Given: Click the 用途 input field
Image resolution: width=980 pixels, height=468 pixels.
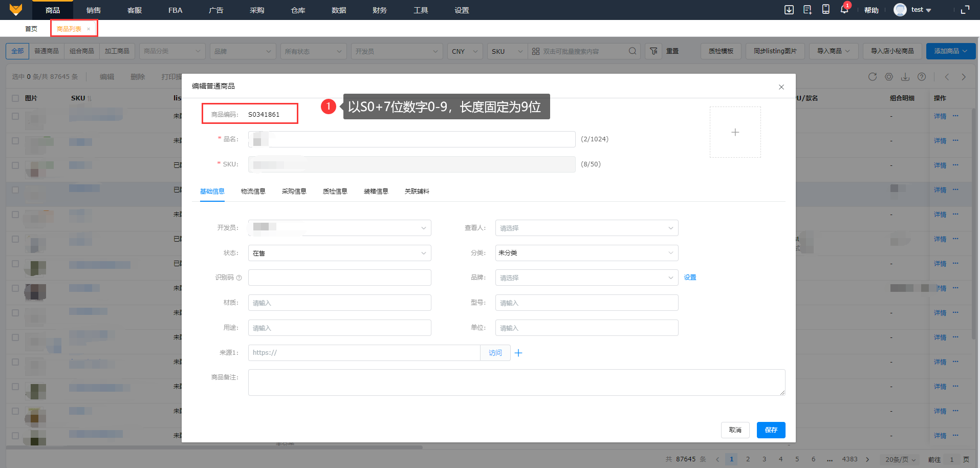Looking at the screenshot, I should pyautogui.click(x=340, y=328).
